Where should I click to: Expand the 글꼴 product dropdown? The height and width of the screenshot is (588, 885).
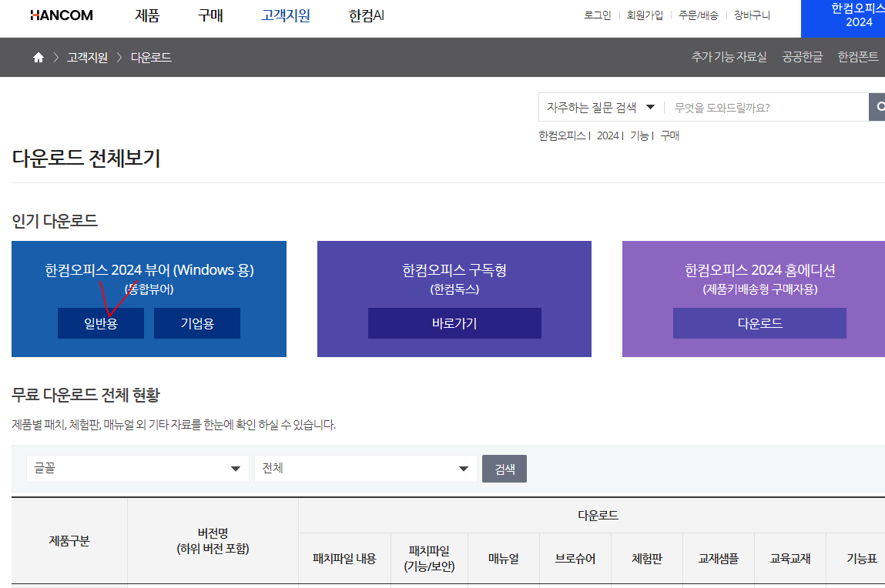pyautogui.click(x=136, y=468)
